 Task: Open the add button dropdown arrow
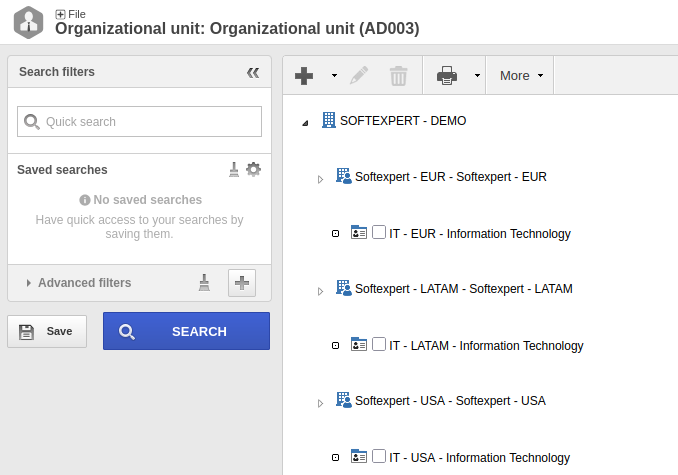pyautogui.click(x=334, y=76)
